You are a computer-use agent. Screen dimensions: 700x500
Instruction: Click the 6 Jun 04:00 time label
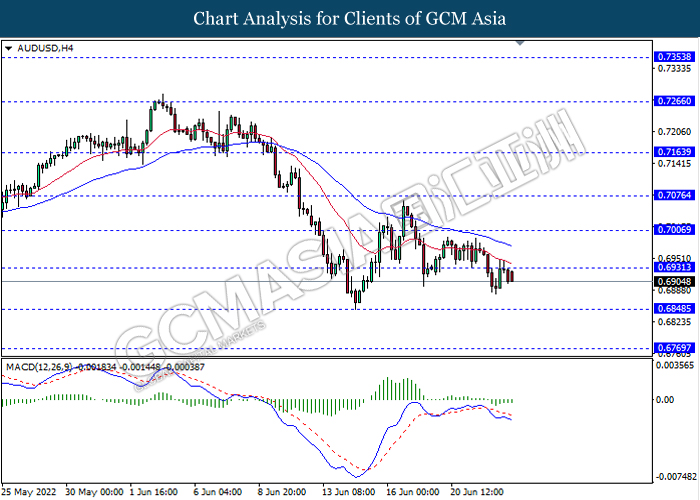[218, 492]
